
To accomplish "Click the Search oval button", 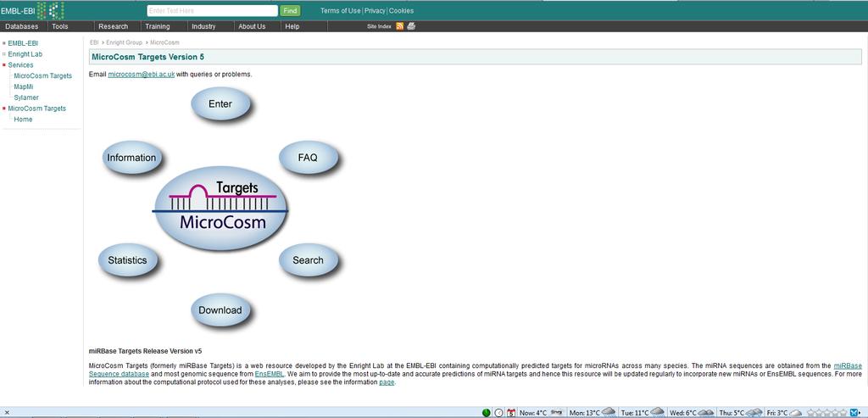I will [309, 260].
